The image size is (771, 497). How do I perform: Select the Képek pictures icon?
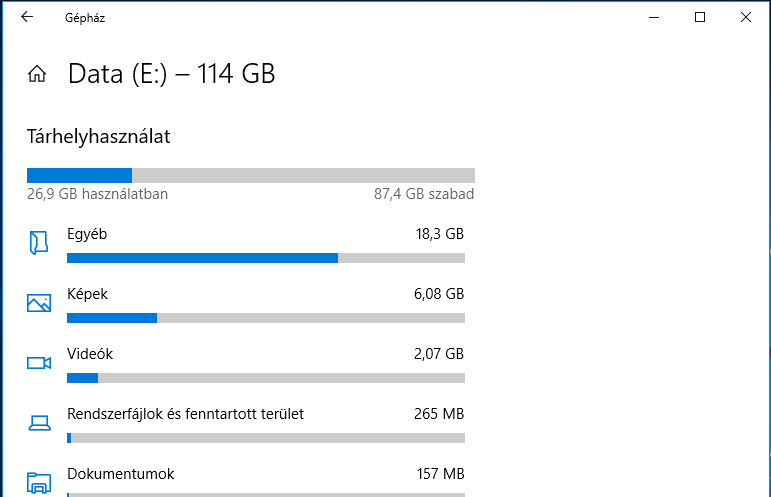39,303
